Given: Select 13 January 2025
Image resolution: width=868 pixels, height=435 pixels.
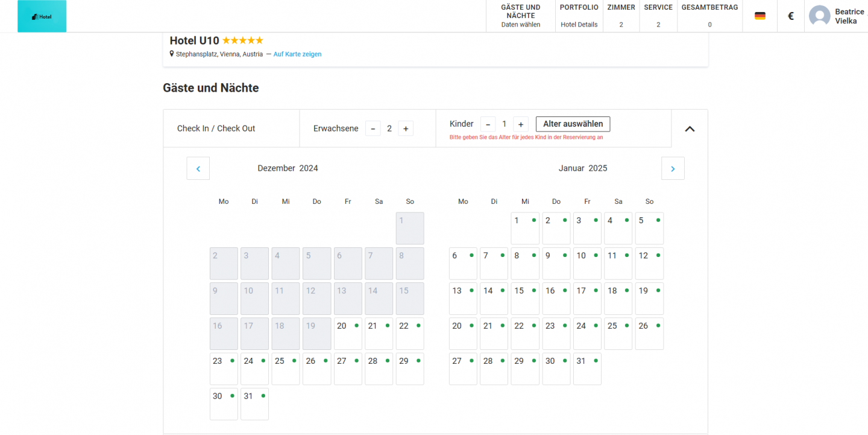Looking at the screenshot, I should [463, 299].
